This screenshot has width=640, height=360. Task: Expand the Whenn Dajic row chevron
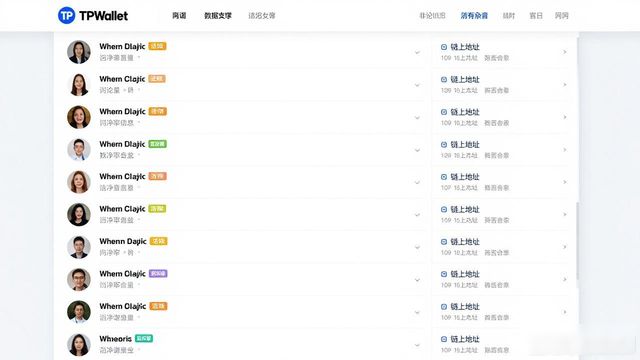click(417, 247)
